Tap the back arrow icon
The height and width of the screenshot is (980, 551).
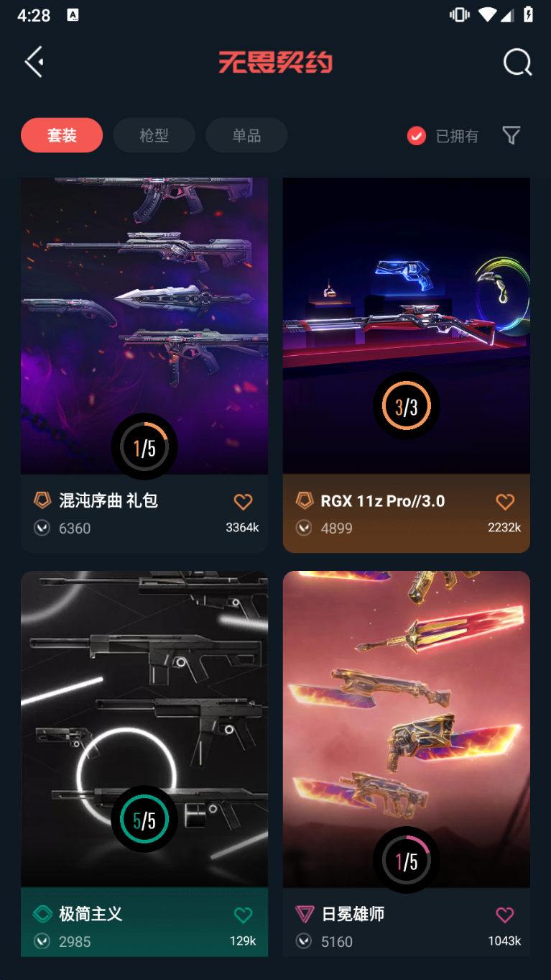point(34,62)
